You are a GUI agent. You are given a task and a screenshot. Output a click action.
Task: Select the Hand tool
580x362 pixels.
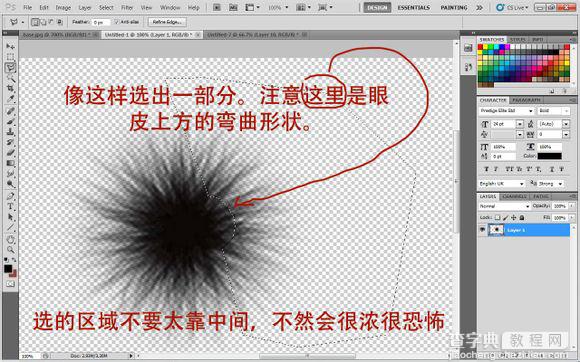click(x=10, y=239)
